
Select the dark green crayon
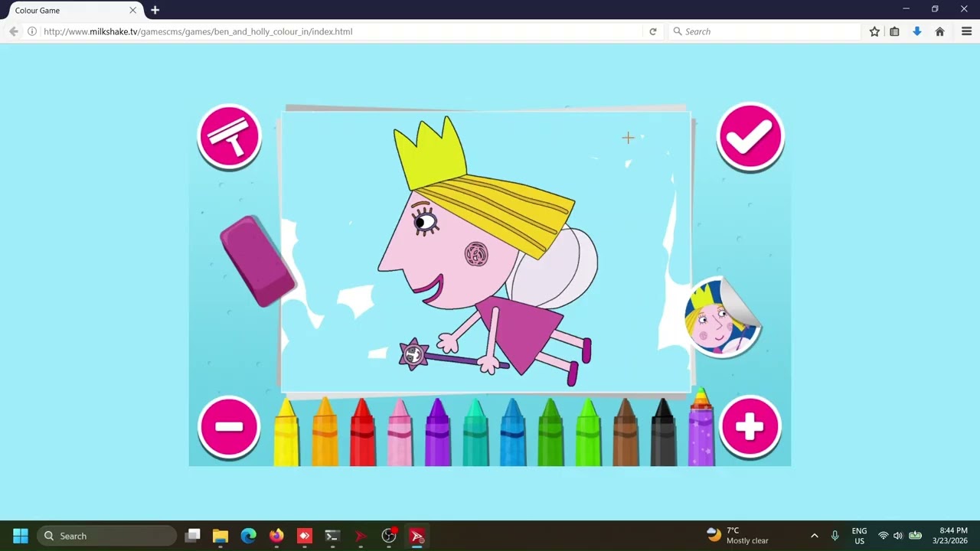click(550, 432)
